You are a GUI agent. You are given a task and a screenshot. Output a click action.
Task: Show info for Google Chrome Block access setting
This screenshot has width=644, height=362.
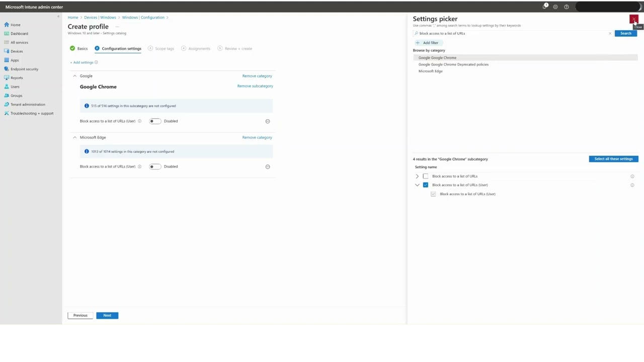(x=139, y=121)
